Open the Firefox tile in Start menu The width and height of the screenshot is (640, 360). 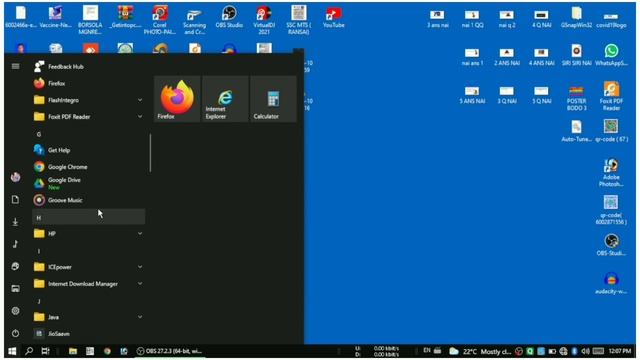pyautogui.click(x=177, y=99)
